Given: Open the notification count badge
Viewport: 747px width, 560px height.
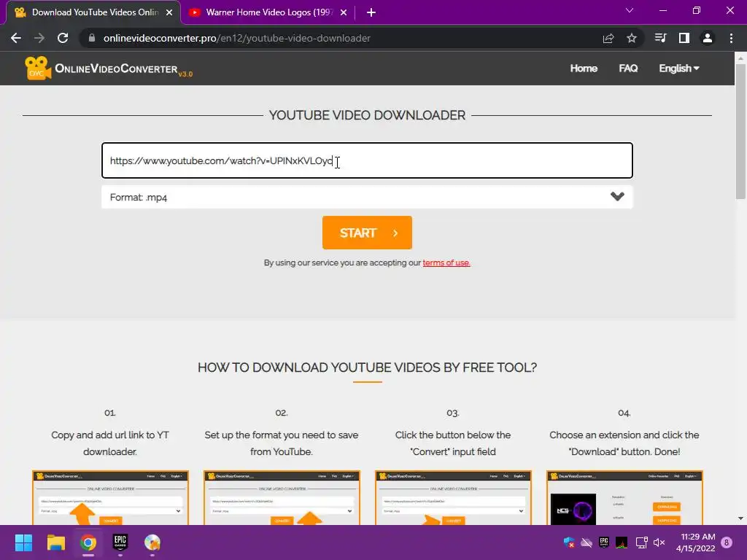Looking at the screenshot, I should (727, 542).
